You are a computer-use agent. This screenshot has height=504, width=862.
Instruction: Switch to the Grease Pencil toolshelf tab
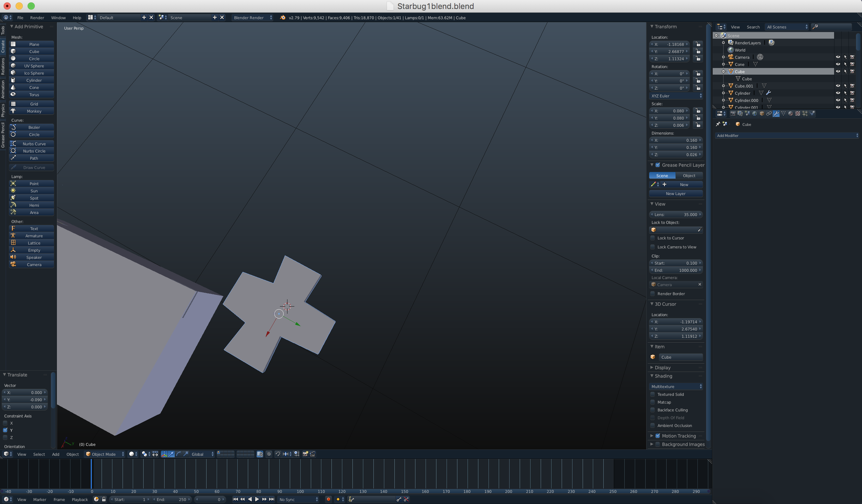tap(3, 135)
